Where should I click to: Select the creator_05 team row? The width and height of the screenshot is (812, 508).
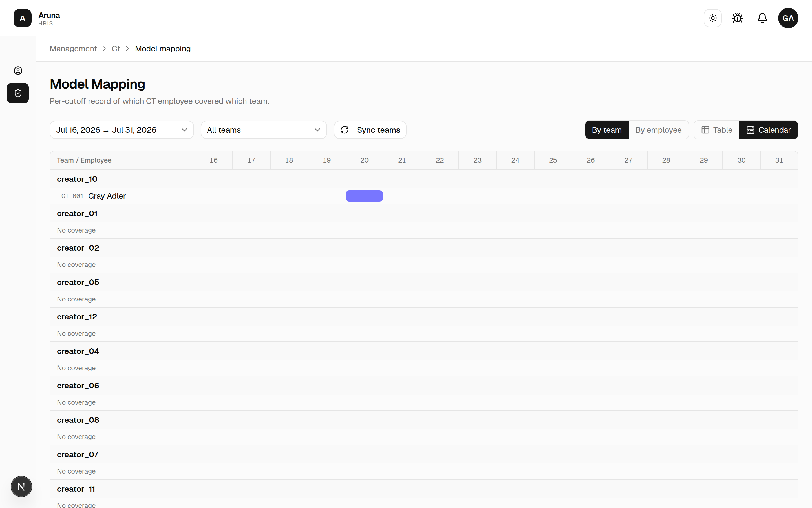coord(424,282)
